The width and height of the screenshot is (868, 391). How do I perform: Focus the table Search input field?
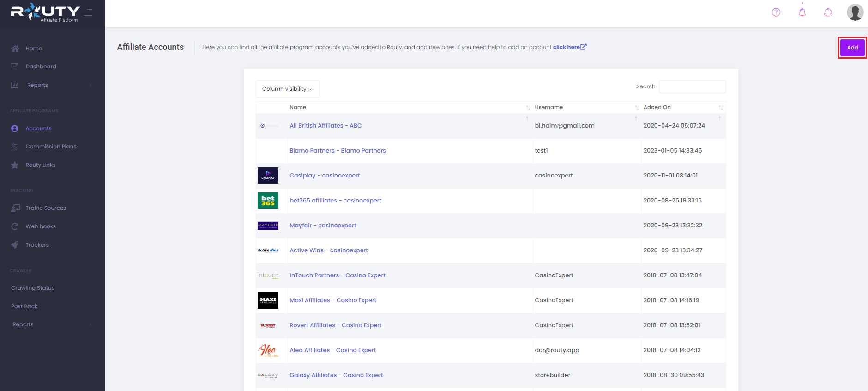click(x=692, y=87)
